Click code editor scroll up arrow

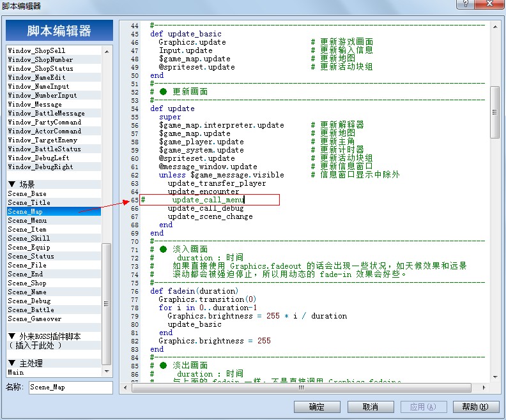(x=495, y=27)
